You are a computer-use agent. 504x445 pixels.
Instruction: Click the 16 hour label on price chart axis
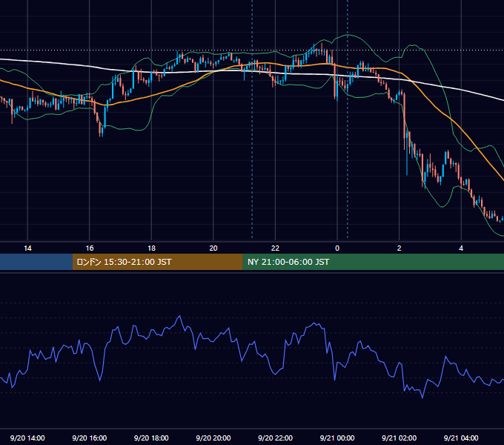[x=90, y=248]
